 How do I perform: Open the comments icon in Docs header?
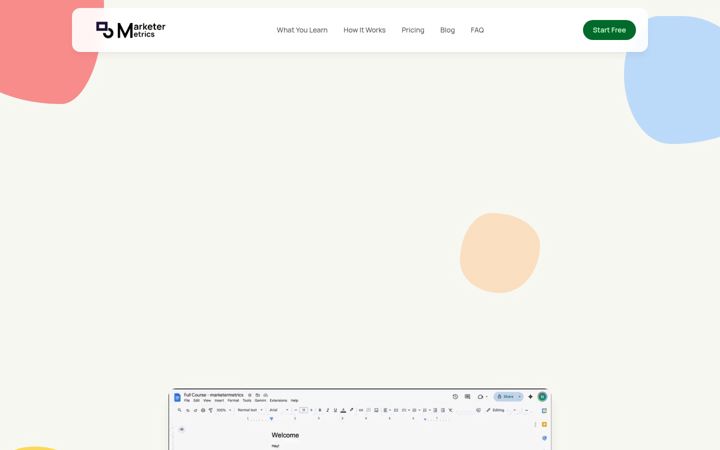467,397
